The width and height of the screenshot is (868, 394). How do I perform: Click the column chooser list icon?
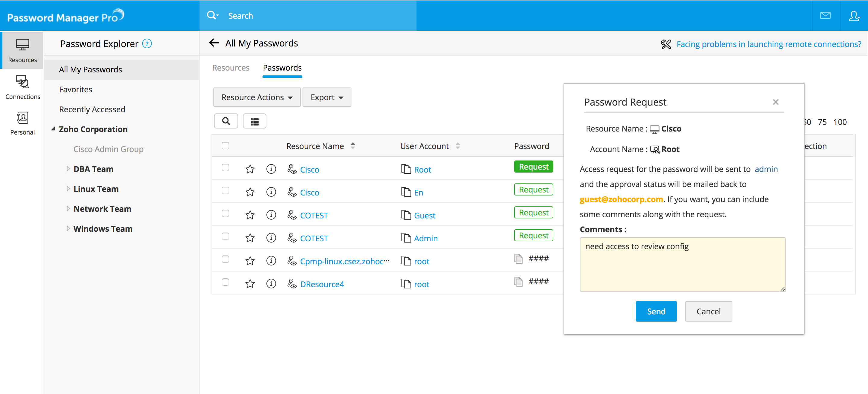254,121
